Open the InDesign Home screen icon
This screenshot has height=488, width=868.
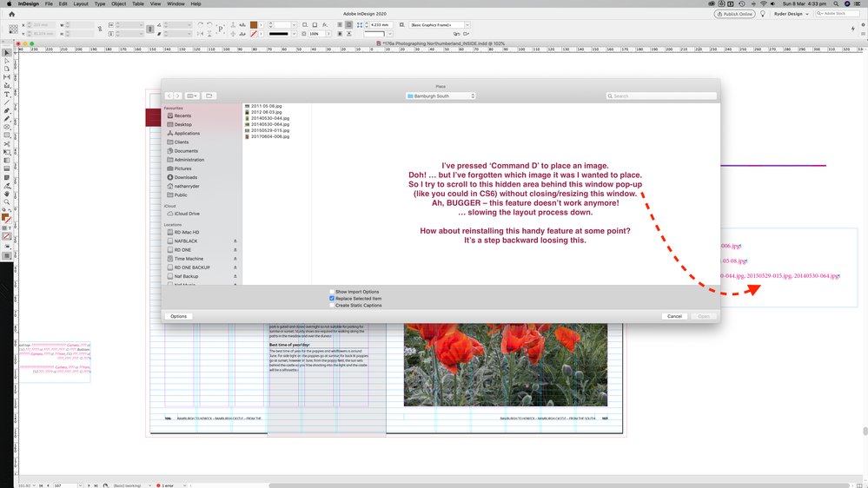[11, 14]
